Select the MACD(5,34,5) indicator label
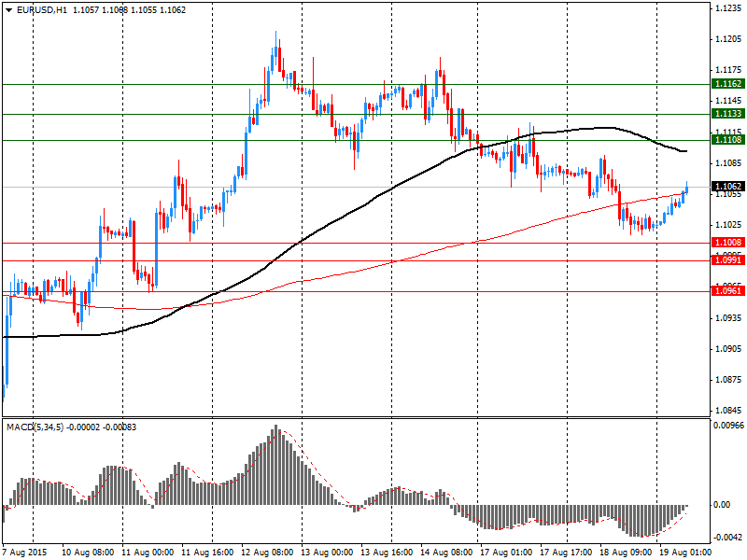747x560 pixels. point(35,427)
